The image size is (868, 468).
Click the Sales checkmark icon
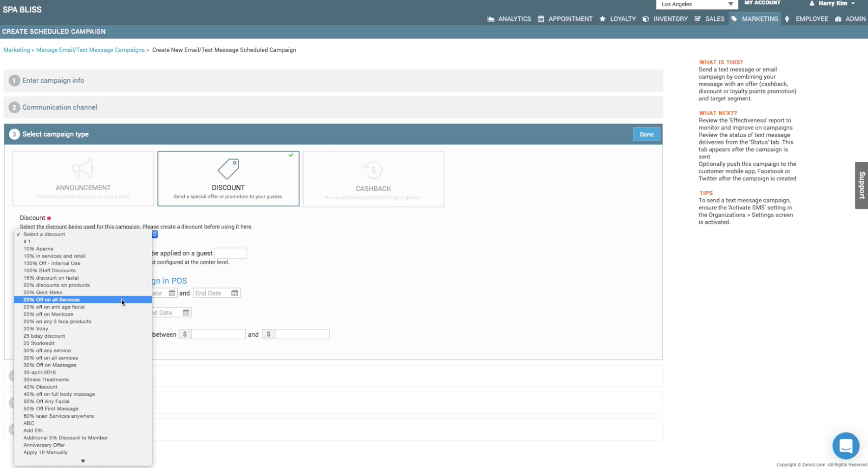click(x=697, y=19)
